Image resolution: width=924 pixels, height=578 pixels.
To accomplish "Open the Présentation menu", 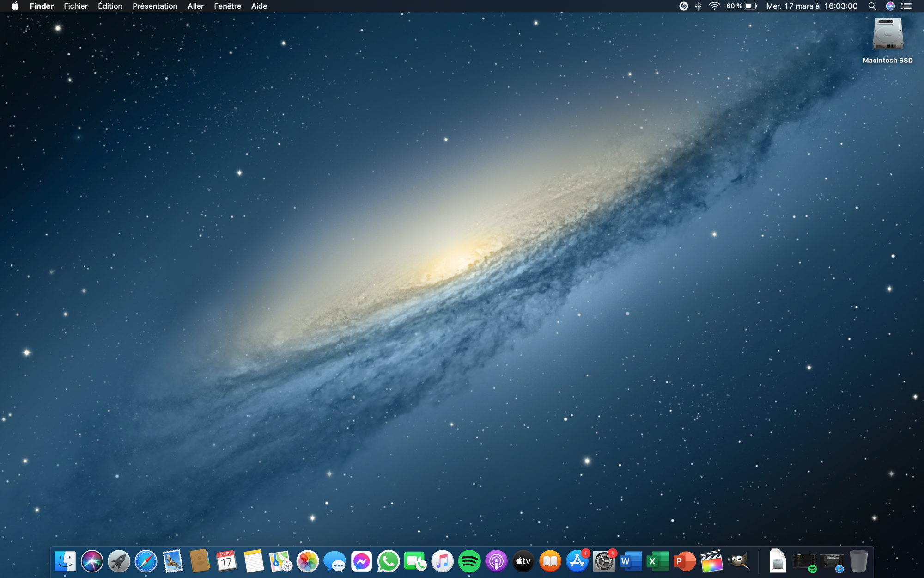I will coord(155,6).
